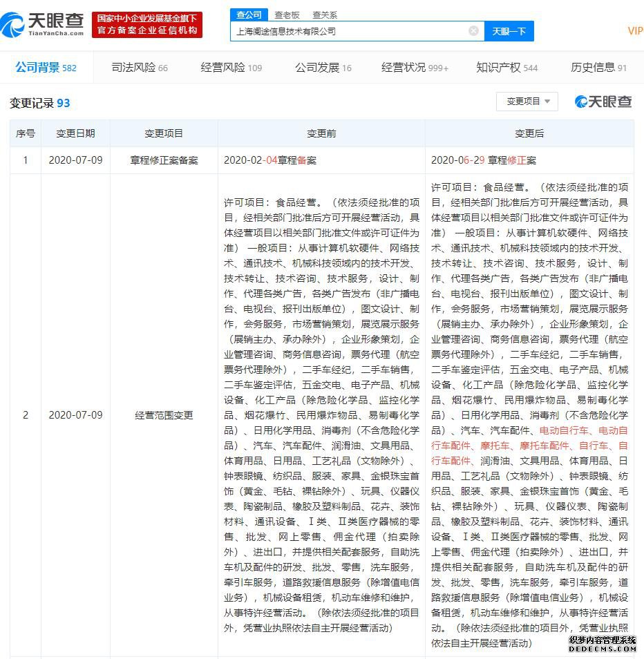This screenshot has width=644, height=659.
Task: Click the 序号 column header
Action: click(x=26, y=133)
